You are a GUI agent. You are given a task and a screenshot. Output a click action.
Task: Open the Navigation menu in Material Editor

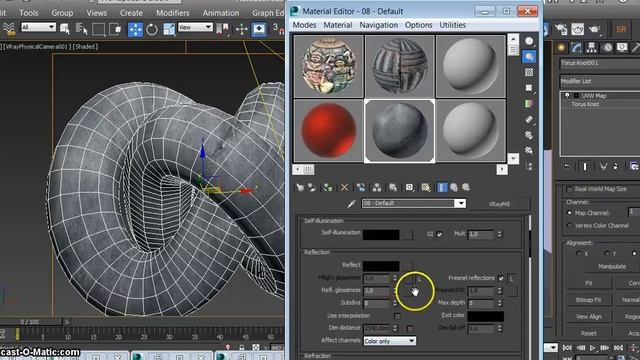coord(378,25)
